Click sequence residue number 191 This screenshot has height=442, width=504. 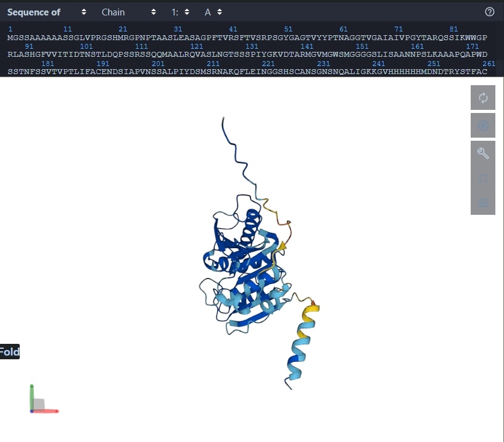(x=103, y=64)
